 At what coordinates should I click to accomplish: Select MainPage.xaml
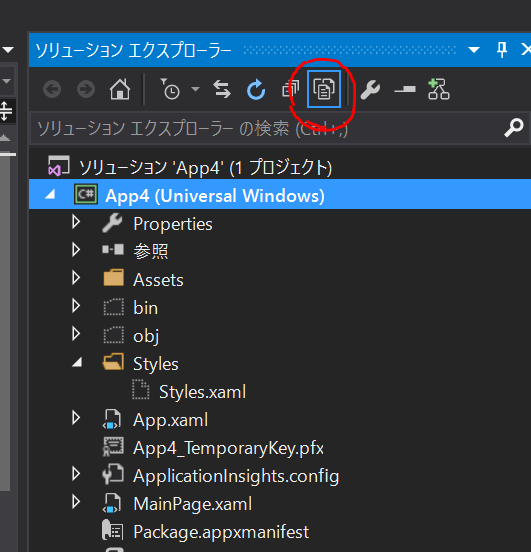193,504
